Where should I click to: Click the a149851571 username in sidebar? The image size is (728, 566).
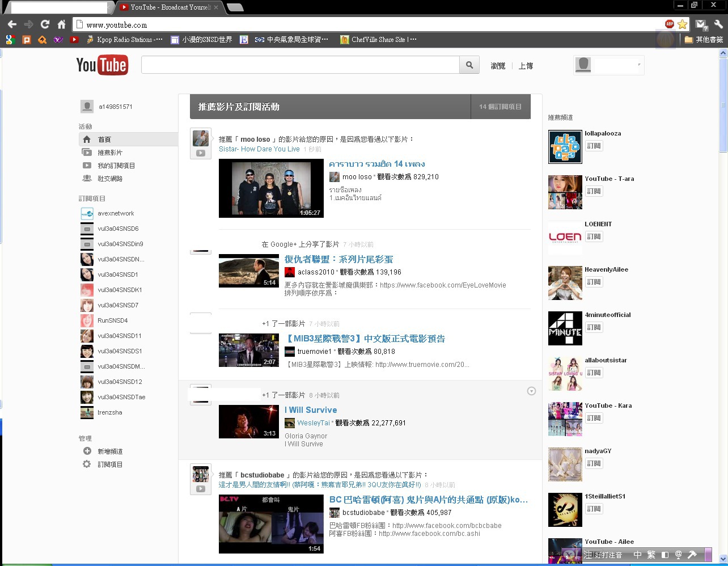115,107
